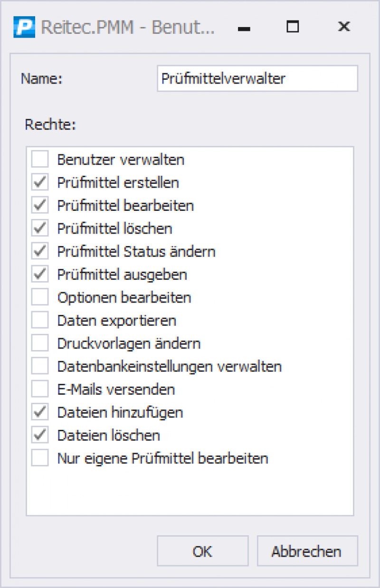380x588 pixels.
Task: Enable the E-Mails versenden right
Action: tap(40, 389)
